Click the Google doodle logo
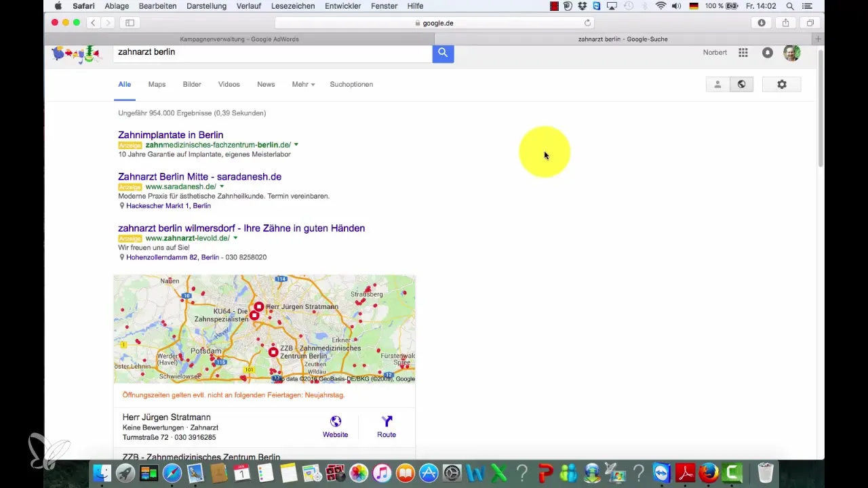This screenshot has width=868, height=488. click(x=76, y=54)
